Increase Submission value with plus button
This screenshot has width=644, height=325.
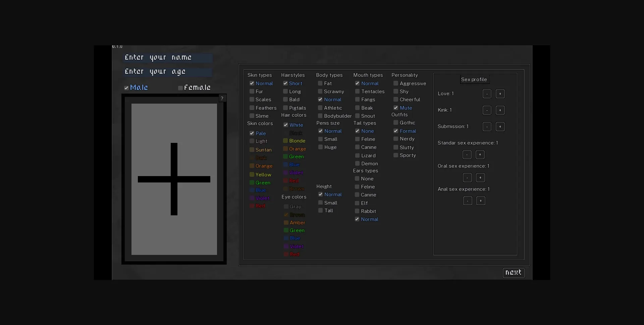click(500, 127)
